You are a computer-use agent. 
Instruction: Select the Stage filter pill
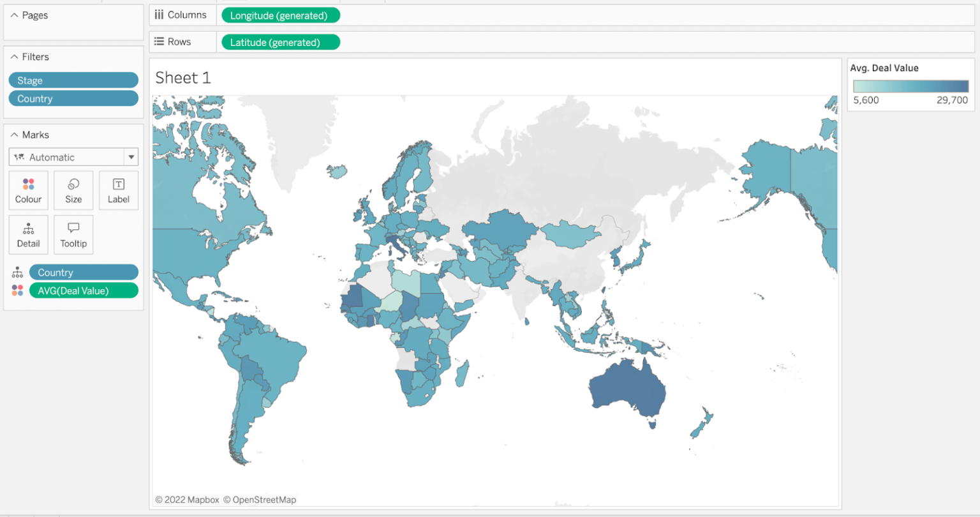tap(73, 80)
